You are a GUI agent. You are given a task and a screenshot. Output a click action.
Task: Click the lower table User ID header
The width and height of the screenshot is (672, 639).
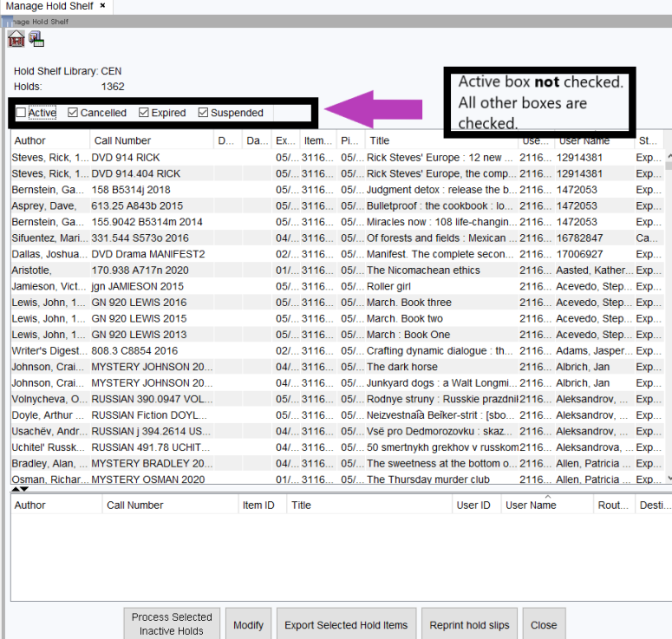(477, 505)
